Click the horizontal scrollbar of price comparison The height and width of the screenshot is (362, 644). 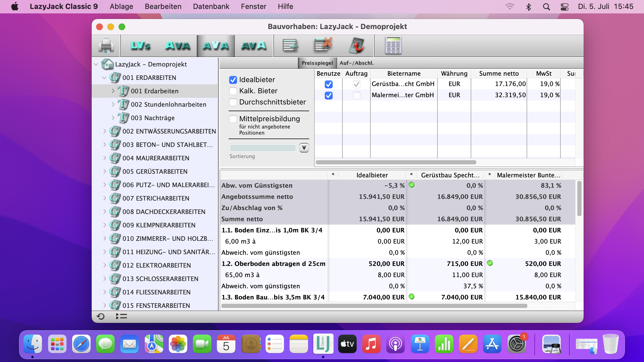(374, 306)
